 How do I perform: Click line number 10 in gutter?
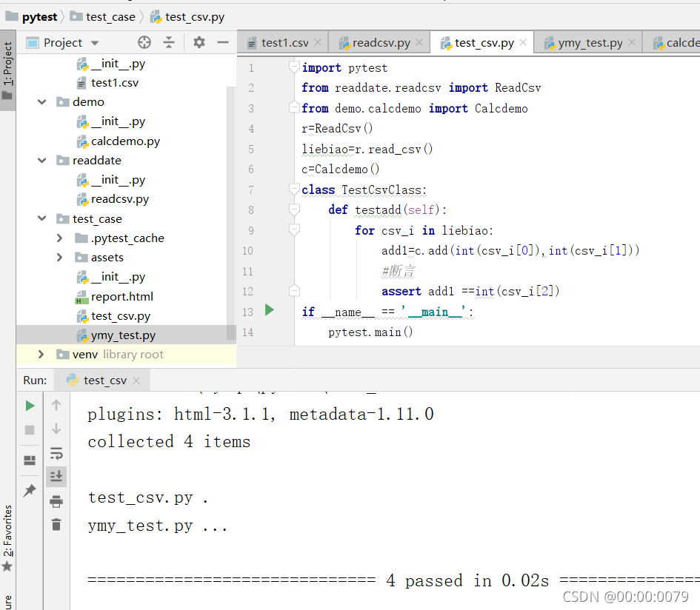(x=247, y=251)
